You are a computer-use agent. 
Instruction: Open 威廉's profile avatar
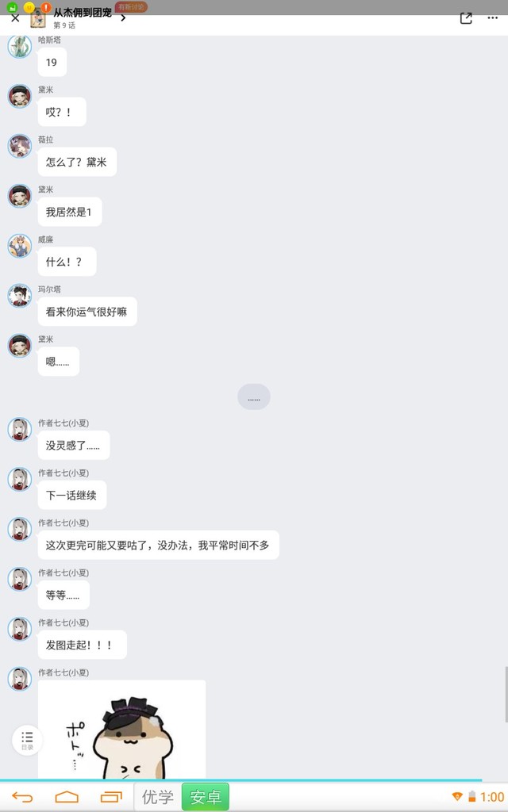click(20, 246)
